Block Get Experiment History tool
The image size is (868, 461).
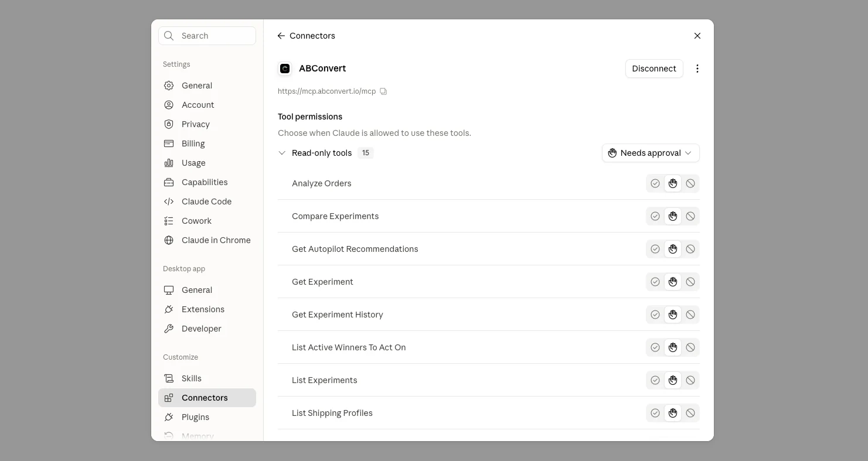(x=690, y=315)
